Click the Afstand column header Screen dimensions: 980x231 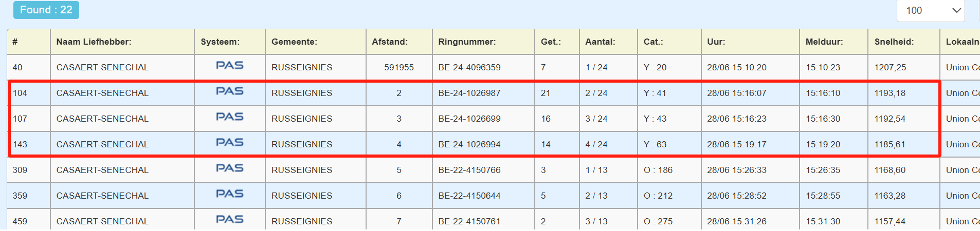[389, 42]
